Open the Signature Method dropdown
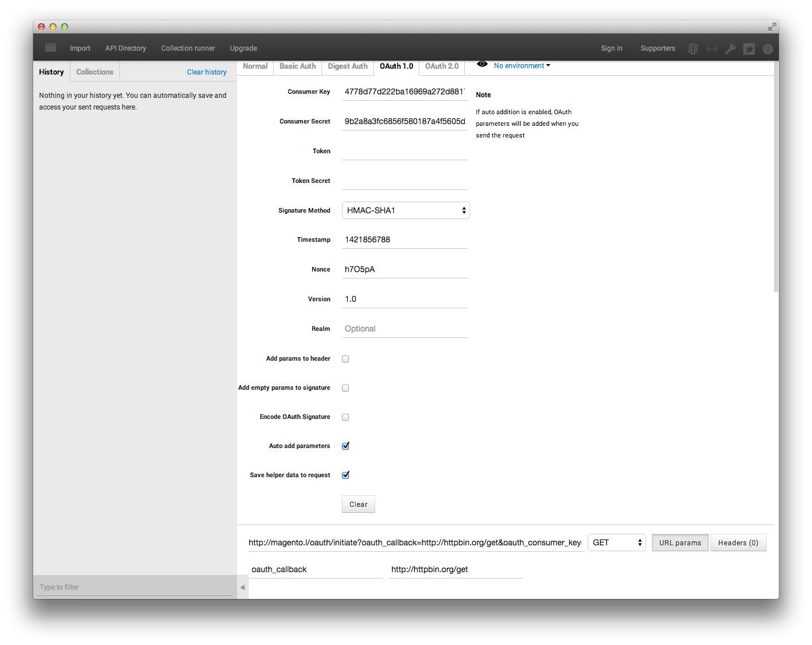 [405, 210]
